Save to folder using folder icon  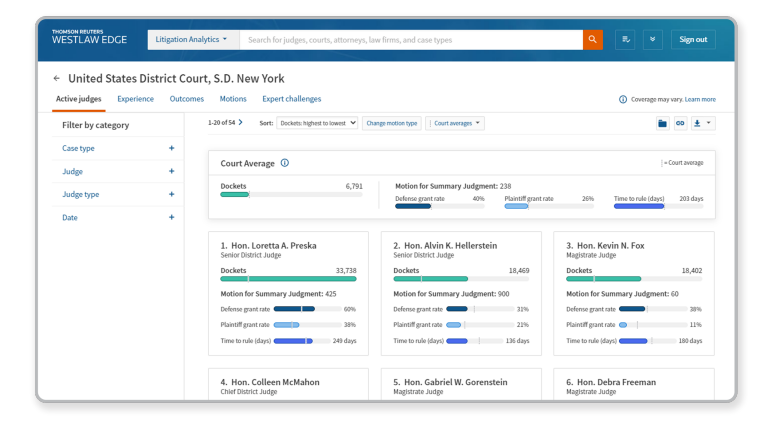[662, 123]
